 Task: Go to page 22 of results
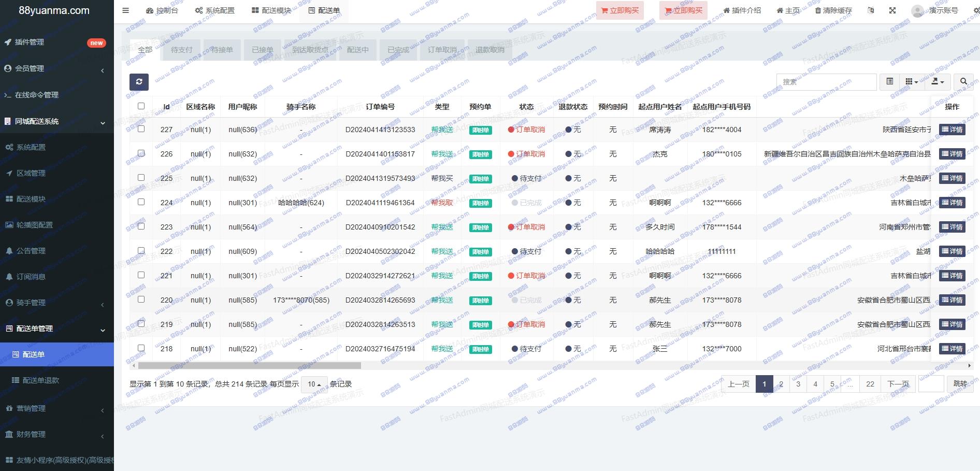click(870, 384)
